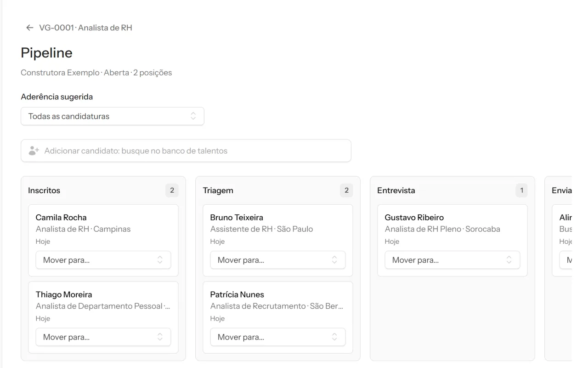Viewport: 588px width, 368px height.
Task: Click the count badge in the Entrevista column
Action: click(521, 190)
